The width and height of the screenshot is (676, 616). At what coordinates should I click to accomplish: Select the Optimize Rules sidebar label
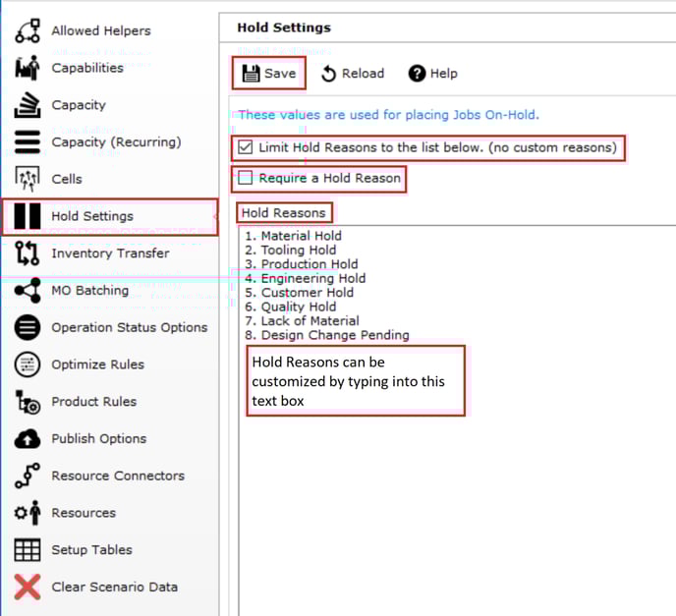98,364
